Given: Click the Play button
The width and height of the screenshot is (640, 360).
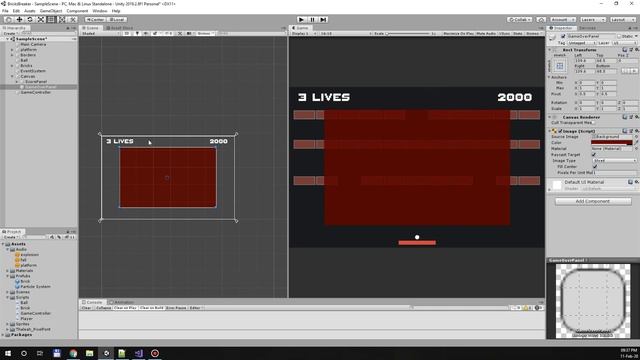Looking at the screenshot, I should [301, 20].
